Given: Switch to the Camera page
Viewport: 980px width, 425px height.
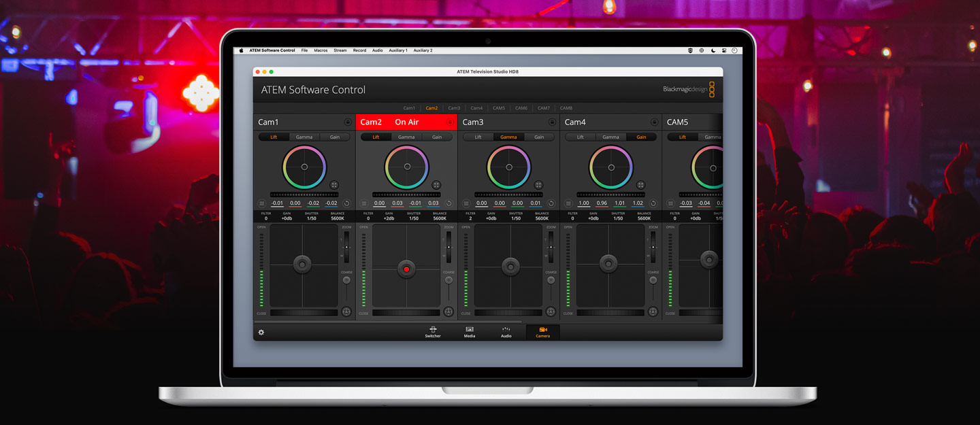Looking at the screenshot, I should (x=542, y=333).
